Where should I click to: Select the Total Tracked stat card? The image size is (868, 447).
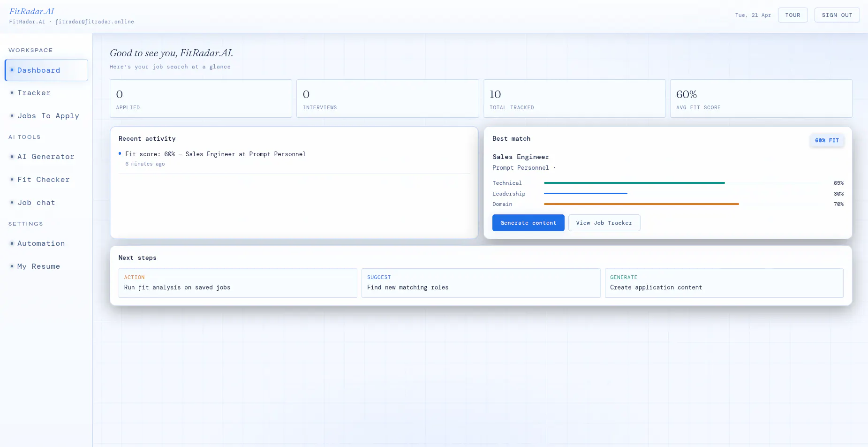(574, 98)
